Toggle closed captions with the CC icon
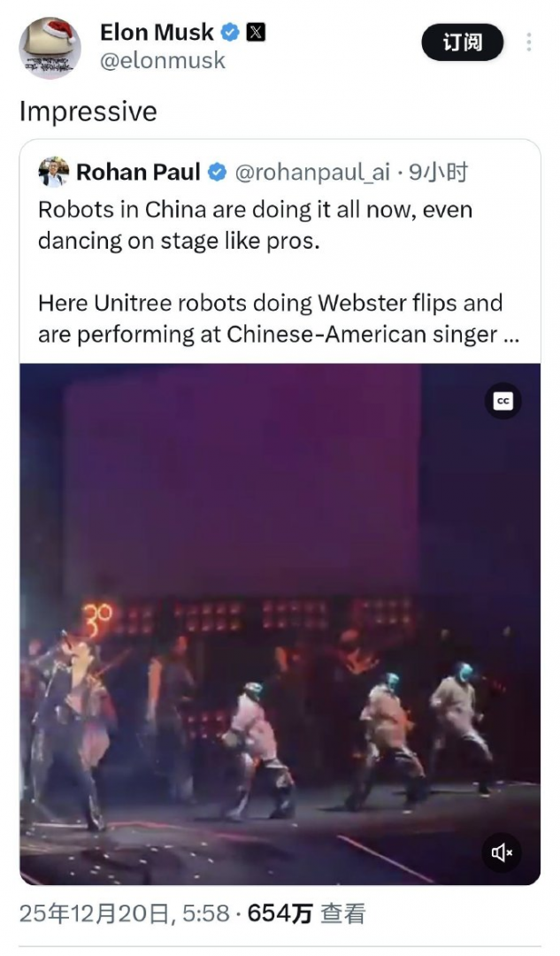The width and height of the screenshot is (560, 956). pos(502,401)
